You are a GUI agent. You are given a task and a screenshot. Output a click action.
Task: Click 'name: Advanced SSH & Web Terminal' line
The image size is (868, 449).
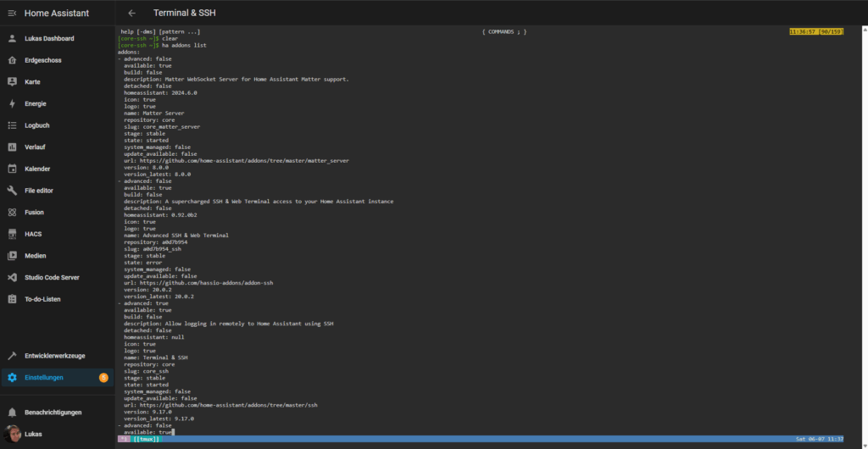point(176,235)
